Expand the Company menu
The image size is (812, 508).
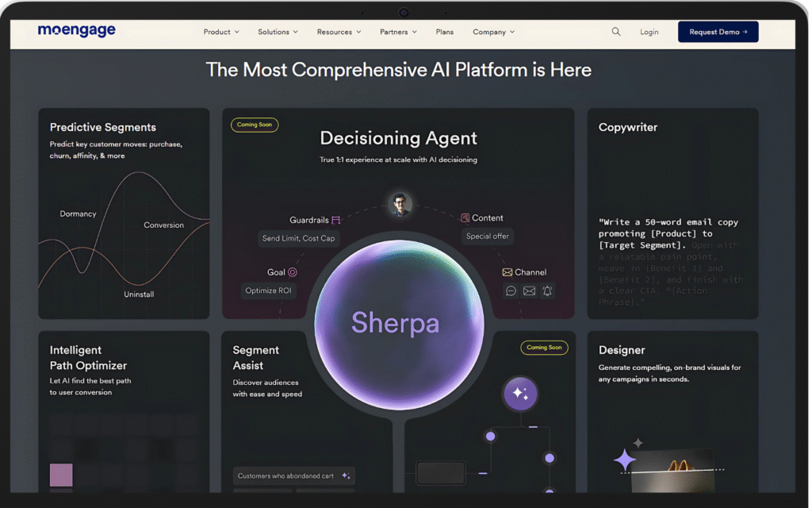coord(493,32)
